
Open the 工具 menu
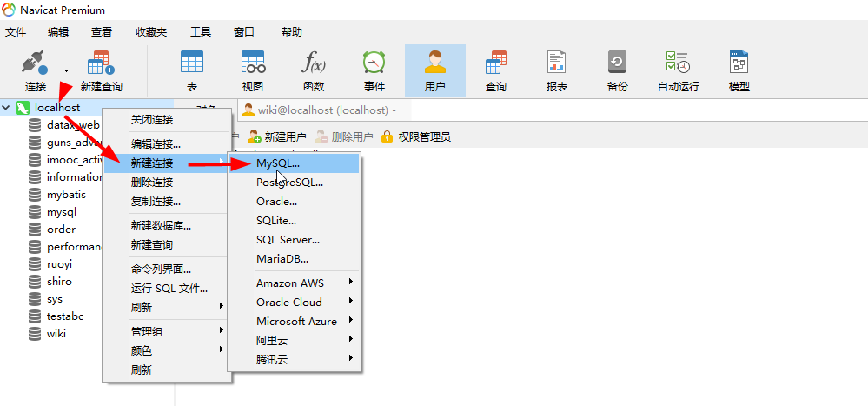click(x=201, y=32)
